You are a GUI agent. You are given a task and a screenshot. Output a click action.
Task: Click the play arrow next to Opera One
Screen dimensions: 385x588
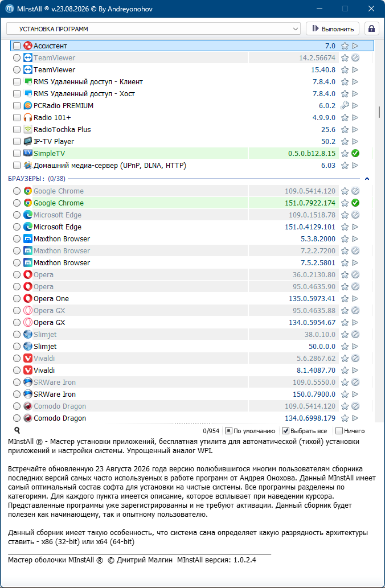click(x=355, y=298)
